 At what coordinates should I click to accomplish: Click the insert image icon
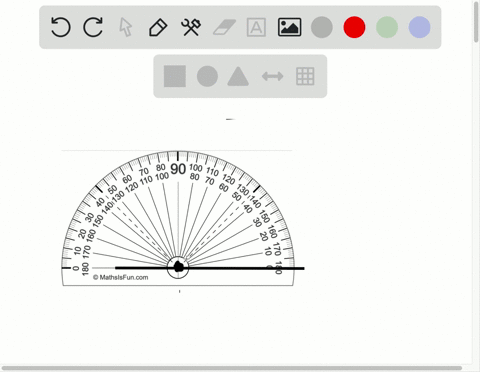290,27
